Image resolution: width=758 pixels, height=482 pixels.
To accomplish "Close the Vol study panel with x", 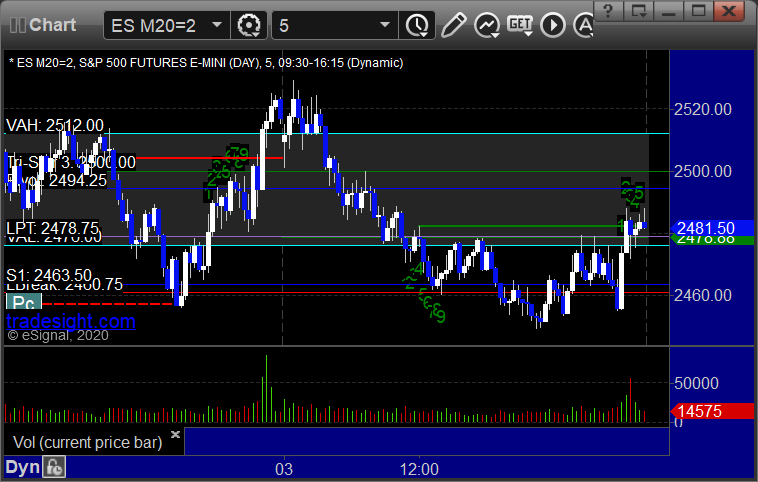I will tap(175, 434).
